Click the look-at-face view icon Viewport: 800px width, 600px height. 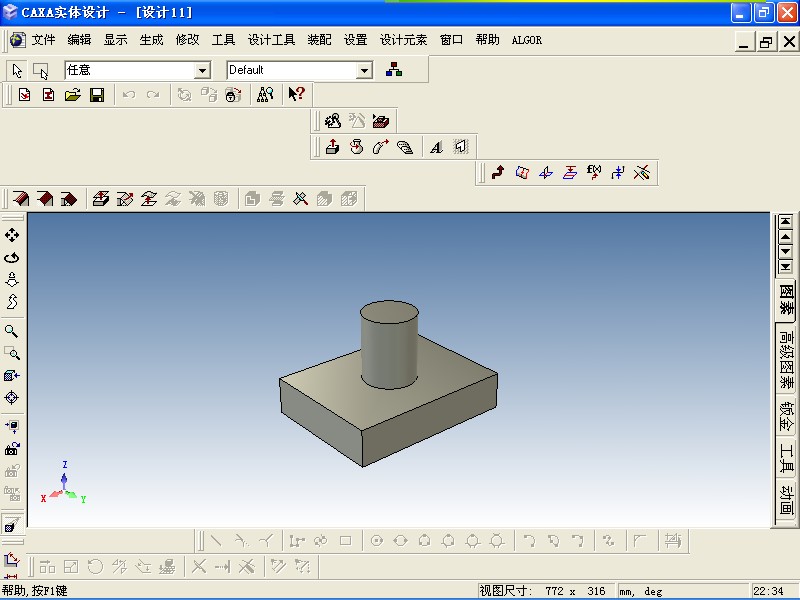(12, 376)
